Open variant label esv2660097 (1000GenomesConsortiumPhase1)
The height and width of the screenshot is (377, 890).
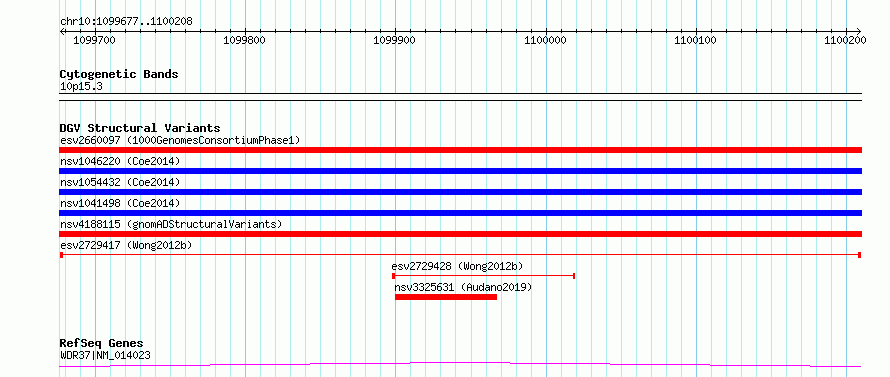point(179,140)
